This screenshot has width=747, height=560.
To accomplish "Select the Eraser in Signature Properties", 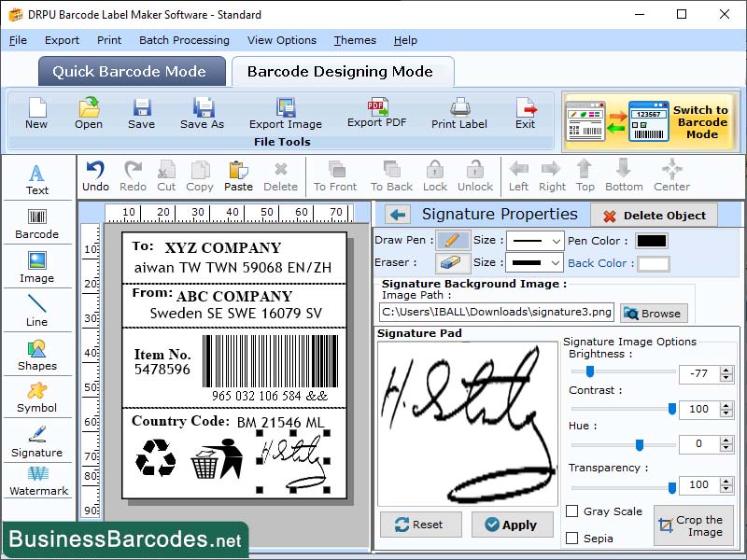I will click(451, 262).
